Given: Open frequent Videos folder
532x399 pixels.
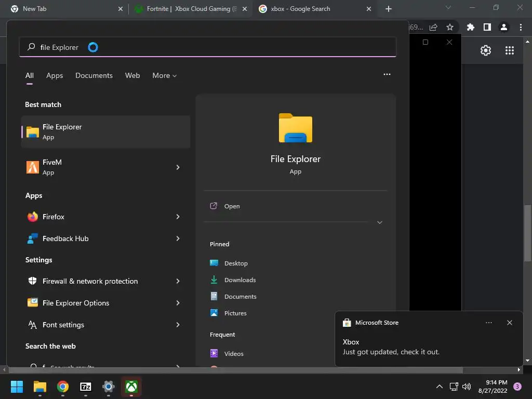Looking at the screenshot, I should (x=227, y=353).
